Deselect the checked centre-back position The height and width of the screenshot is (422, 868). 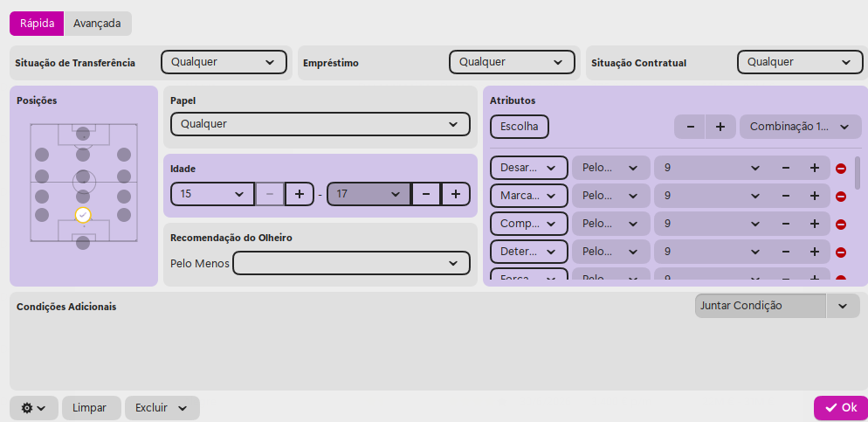coord(83,215)
